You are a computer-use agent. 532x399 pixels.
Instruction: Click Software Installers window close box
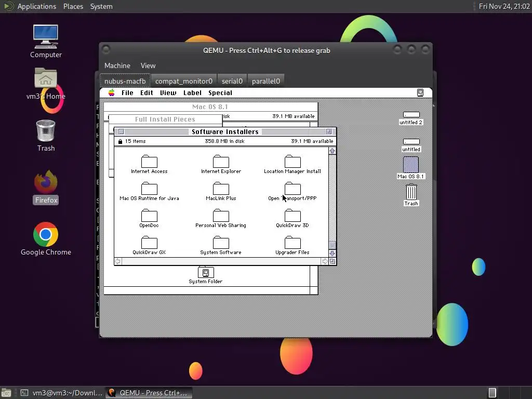(x=121, y=131)
